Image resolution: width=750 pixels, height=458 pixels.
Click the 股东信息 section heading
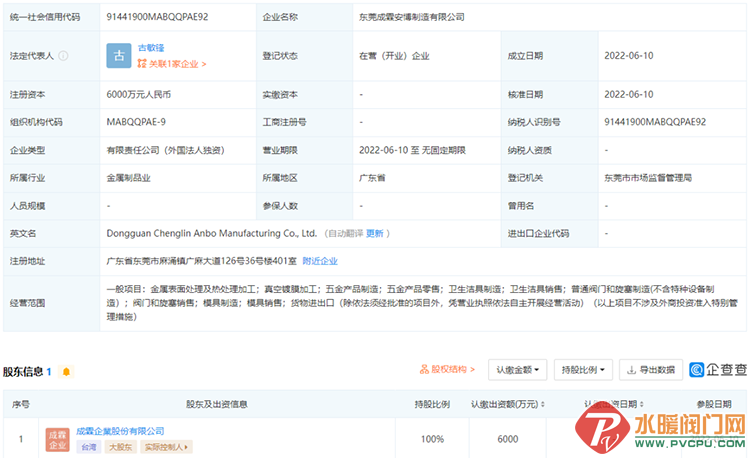click(x=23, y=371)
